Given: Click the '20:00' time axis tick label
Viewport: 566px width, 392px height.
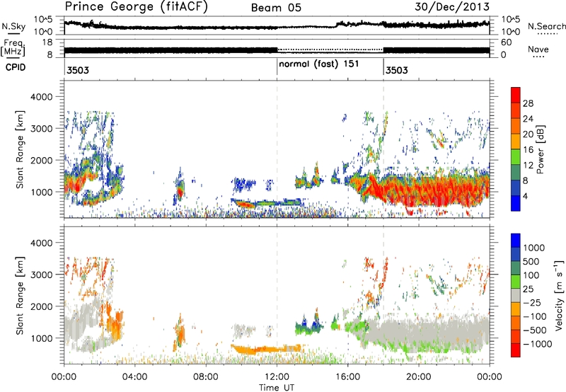Looking at the screenshot, I should (419, 377).
